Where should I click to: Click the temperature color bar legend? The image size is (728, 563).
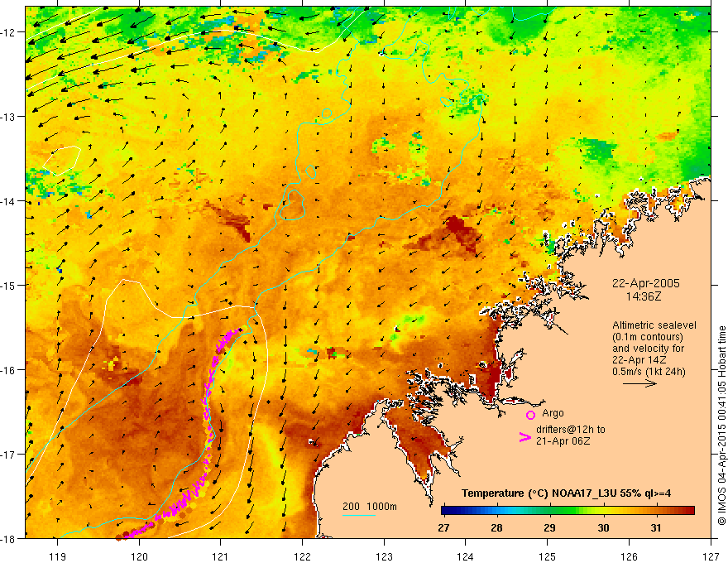click(x=568, y=511)
